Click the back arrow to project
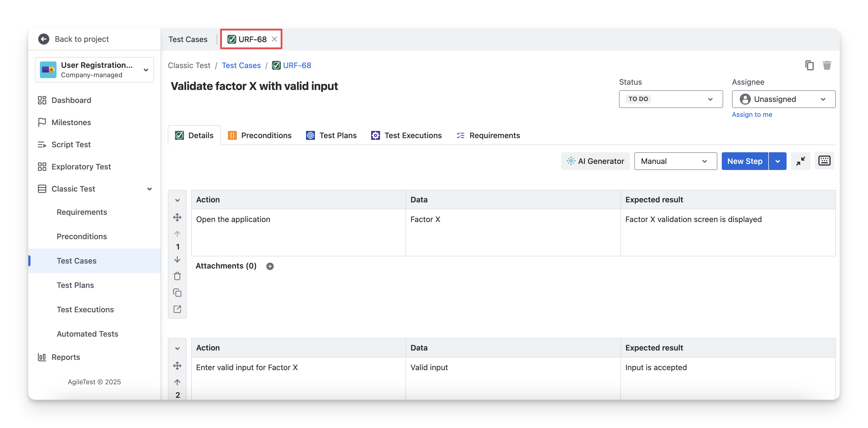The height and width of the screenshot is (428, 868). [44, 39]
